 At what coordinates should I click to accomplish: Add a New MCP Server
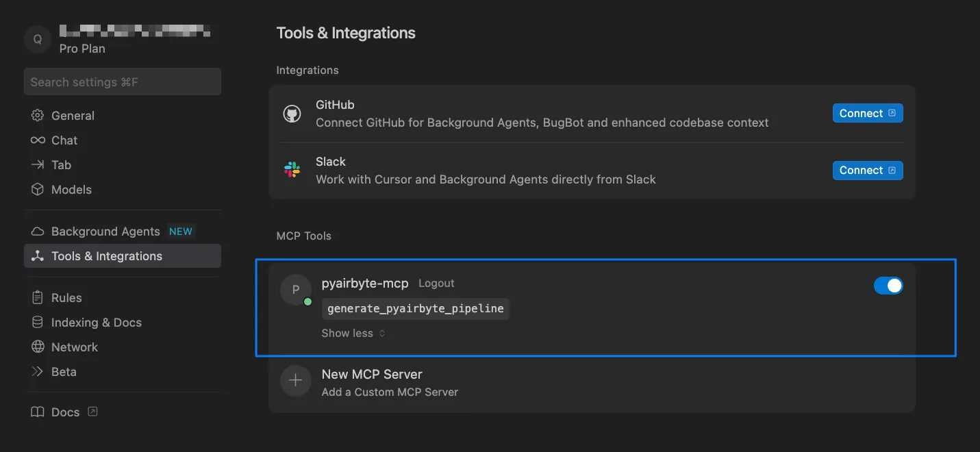tap(592, 383)
